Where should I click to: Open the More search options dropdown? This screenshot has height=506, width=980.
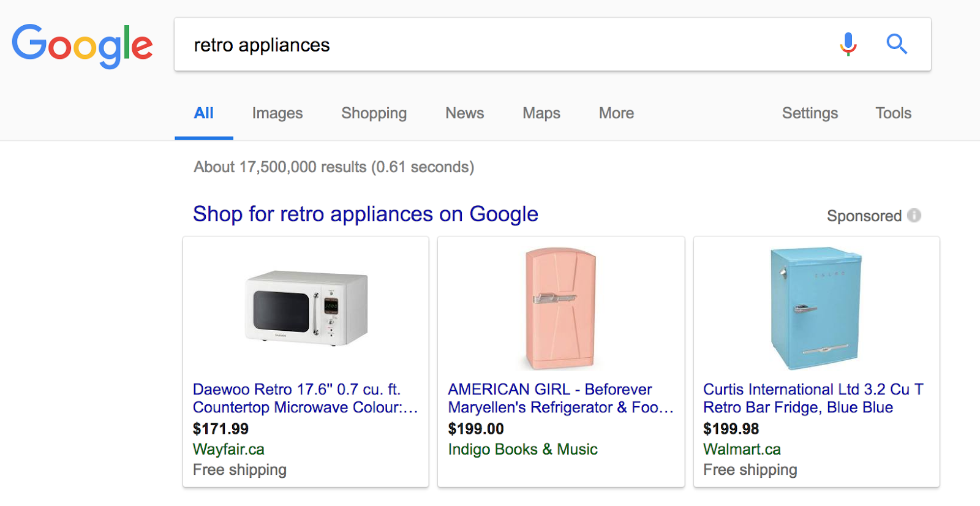click(x=616, y=113)
